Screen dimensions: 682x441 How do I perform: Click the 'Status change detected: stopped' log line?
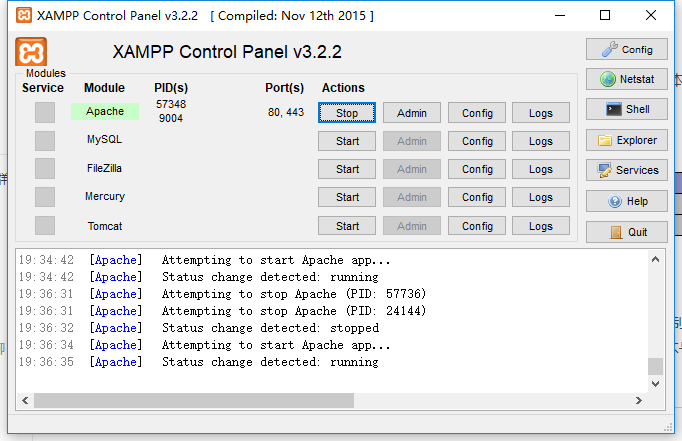(x=199, y=328)
